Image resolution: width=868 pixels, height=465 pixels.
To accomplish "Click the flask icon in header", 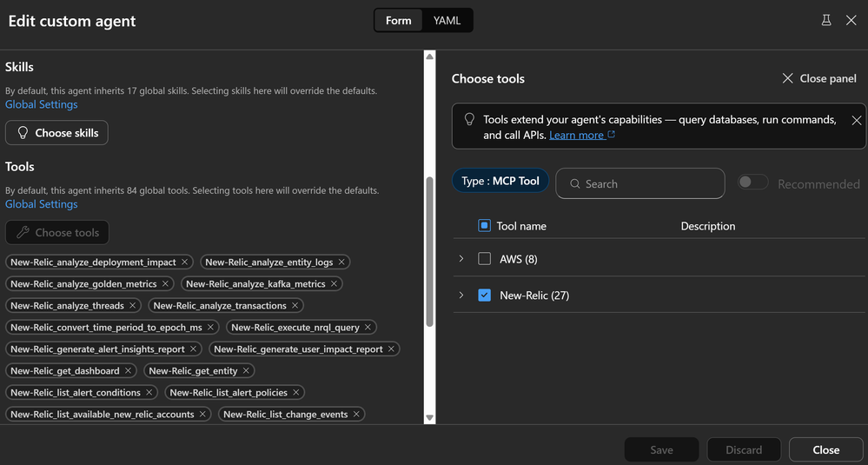I will click(826, 21).
